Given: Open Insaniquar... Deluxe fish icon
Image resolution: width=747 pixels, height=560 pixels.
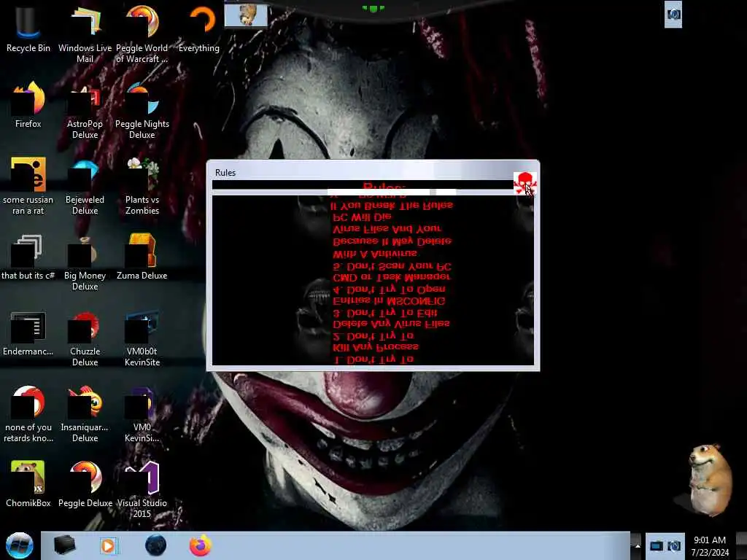Looking at the screenshot, I should pos(85,414).
